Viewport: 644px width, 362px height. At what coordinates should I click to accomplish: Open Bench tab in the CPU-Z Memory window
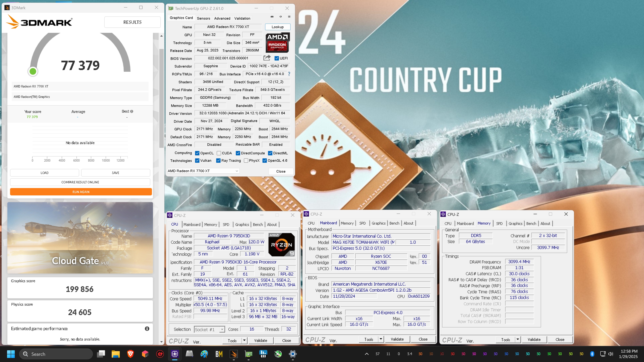click(x=531, y=224)
